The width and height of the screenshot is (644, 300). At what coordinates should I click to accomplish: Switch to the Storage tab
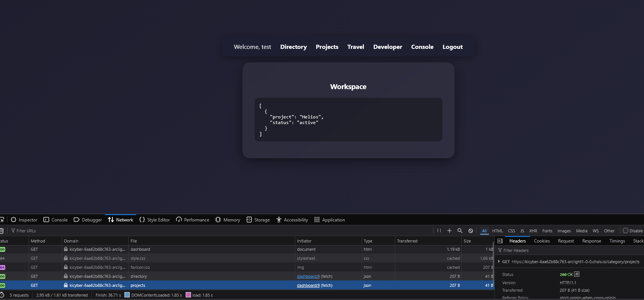[x=258, y=220]
